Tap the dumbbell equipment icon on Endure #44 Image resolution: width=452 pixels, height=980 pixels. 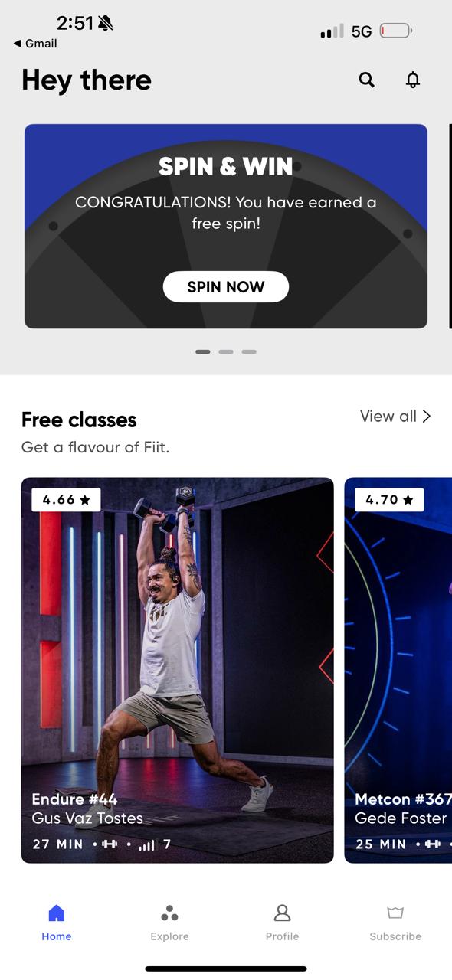[x=110, y=844]
